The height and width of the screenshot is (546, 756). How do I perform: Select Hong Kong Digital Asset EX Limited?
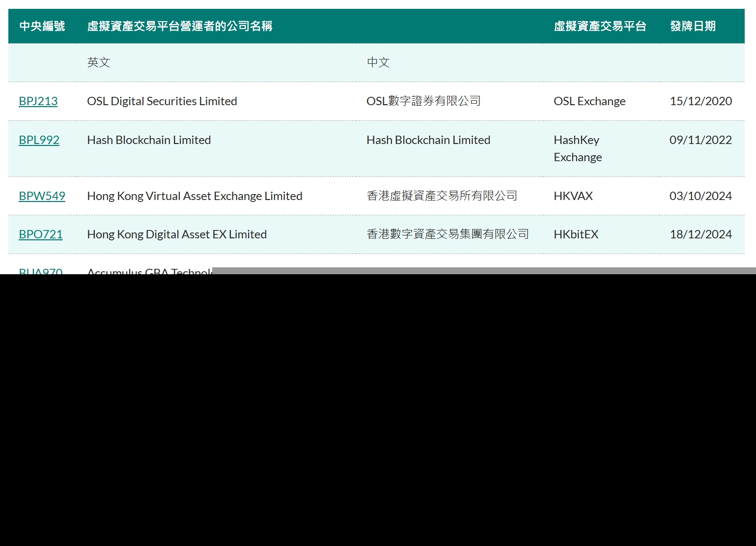point(177,234)
